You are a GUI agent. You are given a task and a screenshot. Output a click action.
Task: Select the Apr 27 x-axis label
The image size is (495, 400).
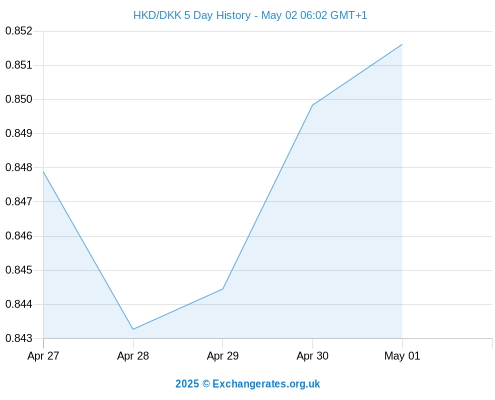[43, 356]
